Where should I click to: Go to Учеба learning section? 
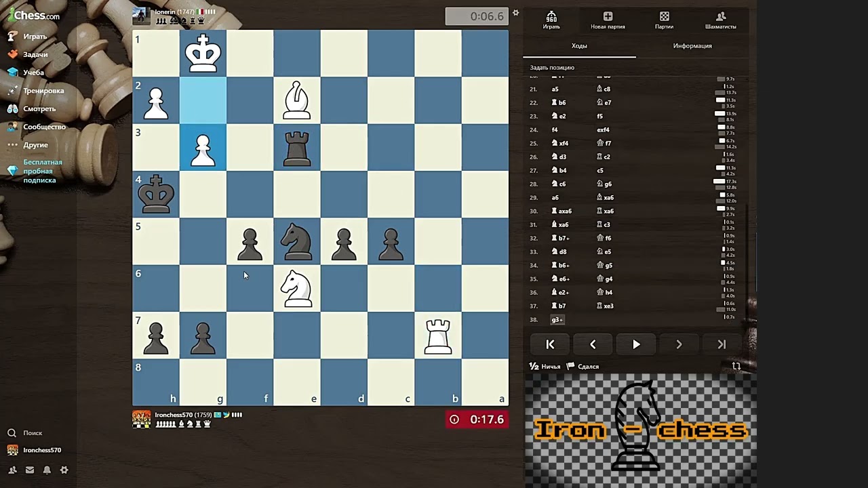coord(26,73)
